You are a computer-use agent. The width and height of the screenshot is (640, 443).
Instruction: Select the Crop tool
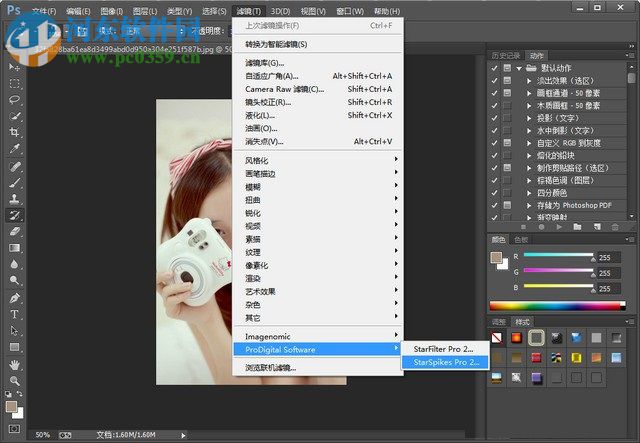pos(14,132)
